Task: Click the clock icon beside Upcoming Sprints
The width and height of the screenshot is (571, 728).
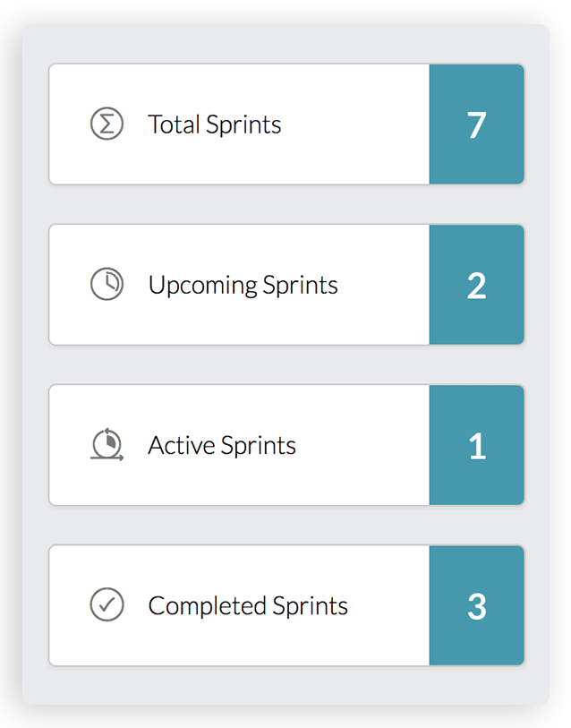Action: point(107,284)
